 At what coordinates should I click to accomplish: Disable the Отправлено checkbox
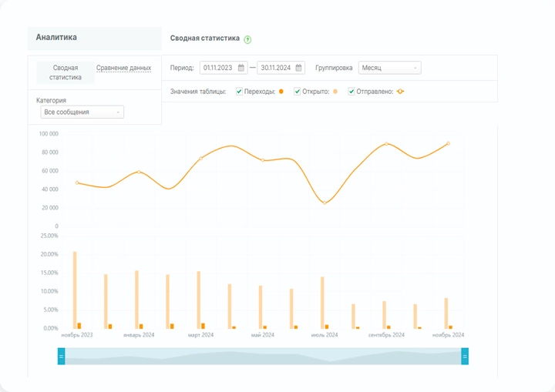351,92
